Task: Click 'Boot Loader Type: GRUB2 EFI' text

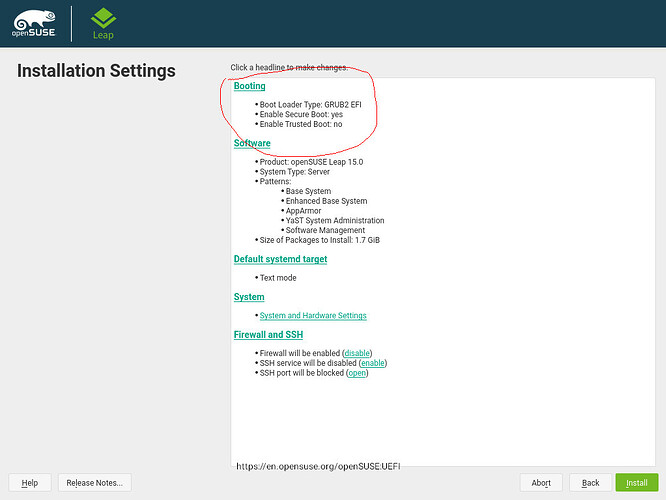Action: coord(310,105)
